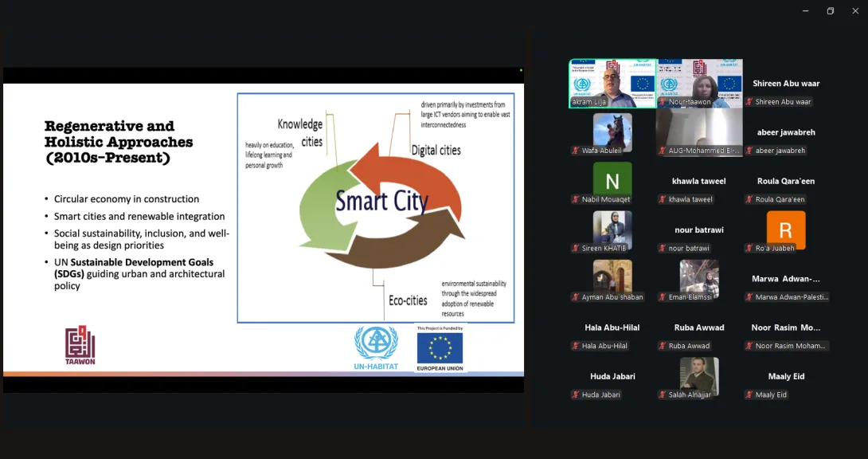This screenshot has width=868, height=459.
Task: Click large 'Ruba Awwad' tile name
Action: (x=699, y=328)
